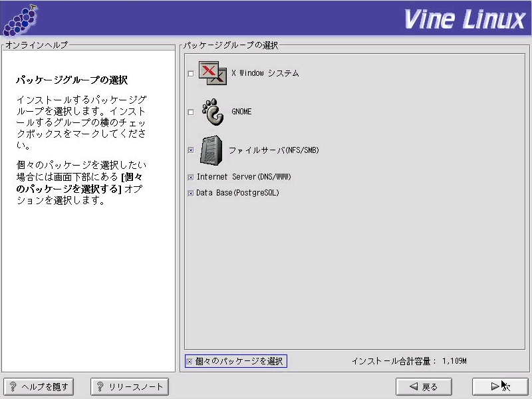532x399 pixels.
Task: Enable the X Window システム checkbox
Action: tap(191, 74)
